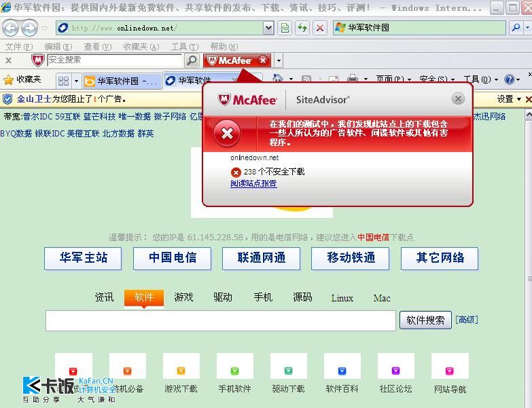Click the red McAfee SiteAdvisor rating button
The width and height of the screenshot is (532, 408).
(x=237, y=60)
